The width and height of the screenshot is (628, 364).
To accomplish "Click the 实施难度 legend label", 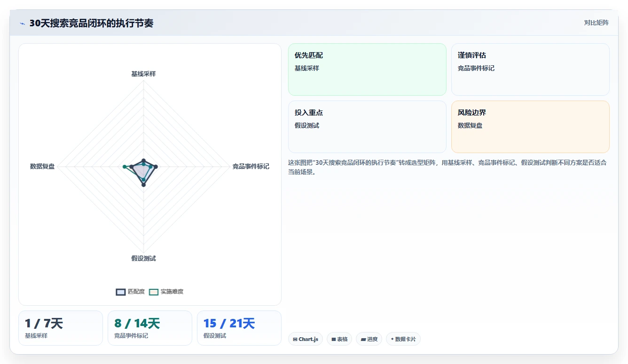I will click(172, 292).
